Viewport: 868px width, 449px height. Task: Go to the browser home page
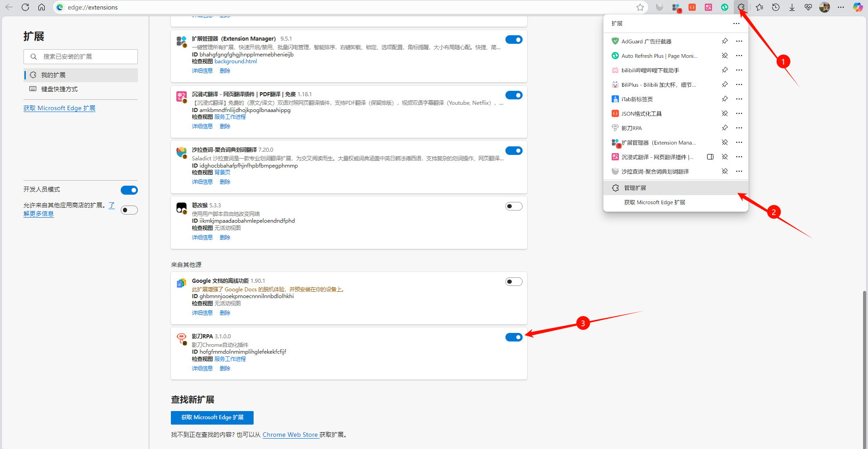(x=42, y=7)
